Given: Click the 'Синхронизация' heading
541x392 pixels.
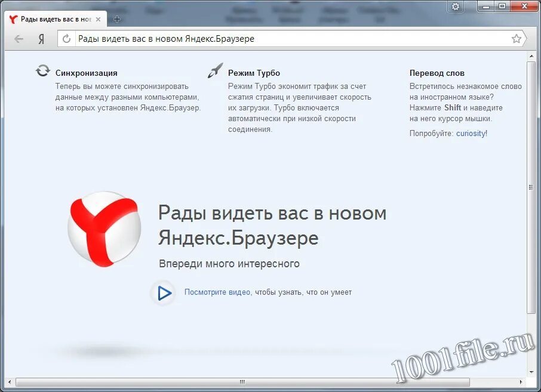Looking at the screenshot, I should [x=86, y=73].
